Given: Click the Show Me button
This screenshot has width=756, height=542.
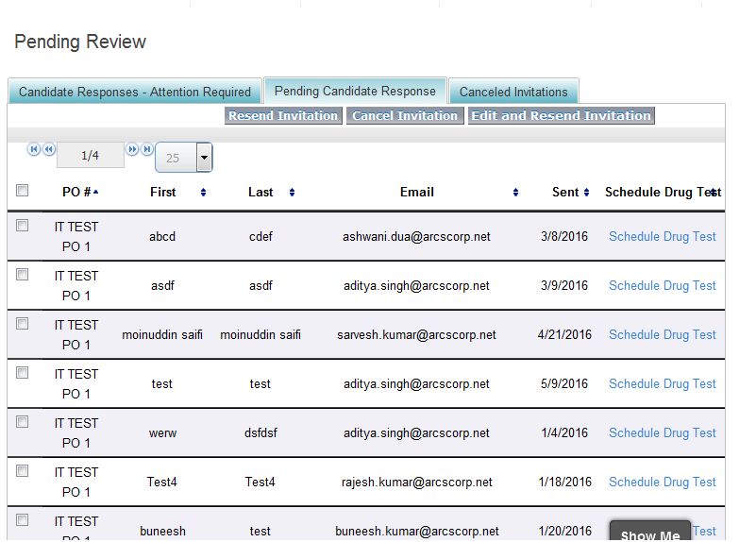Looking at the screenshot, I should (650, 531).
